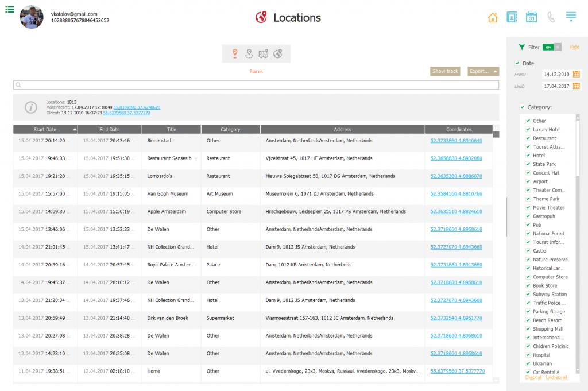Select the globe world-map view icon
This screenshot has height=391, width=588.
tap(277, 53)
